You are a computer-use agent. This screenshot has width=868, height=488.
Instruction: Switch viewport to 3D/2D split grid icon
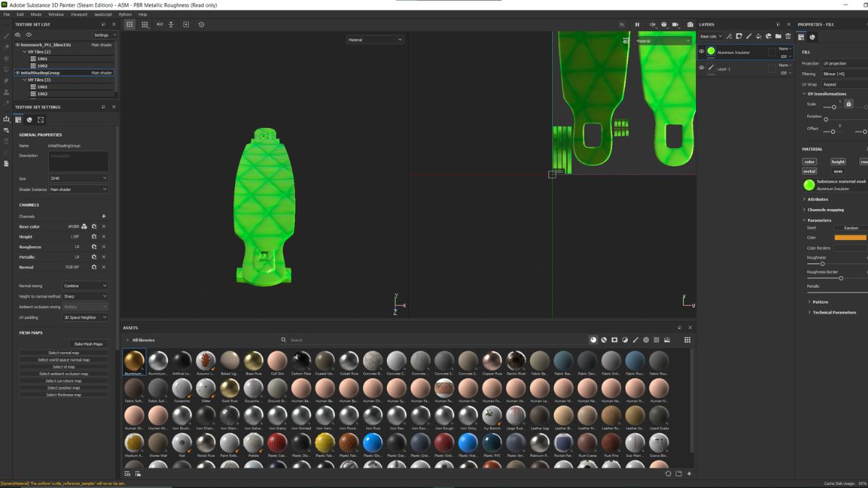145,25
